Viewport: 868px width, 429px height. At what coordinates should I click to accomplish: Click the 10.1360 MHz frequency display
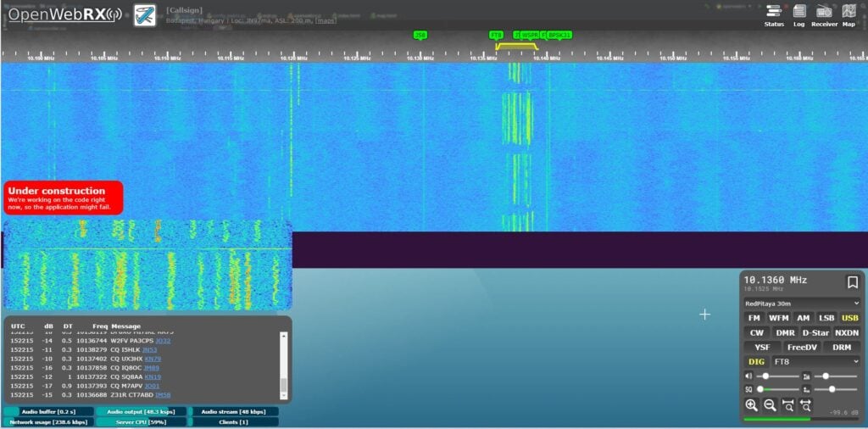coord(775,280)
